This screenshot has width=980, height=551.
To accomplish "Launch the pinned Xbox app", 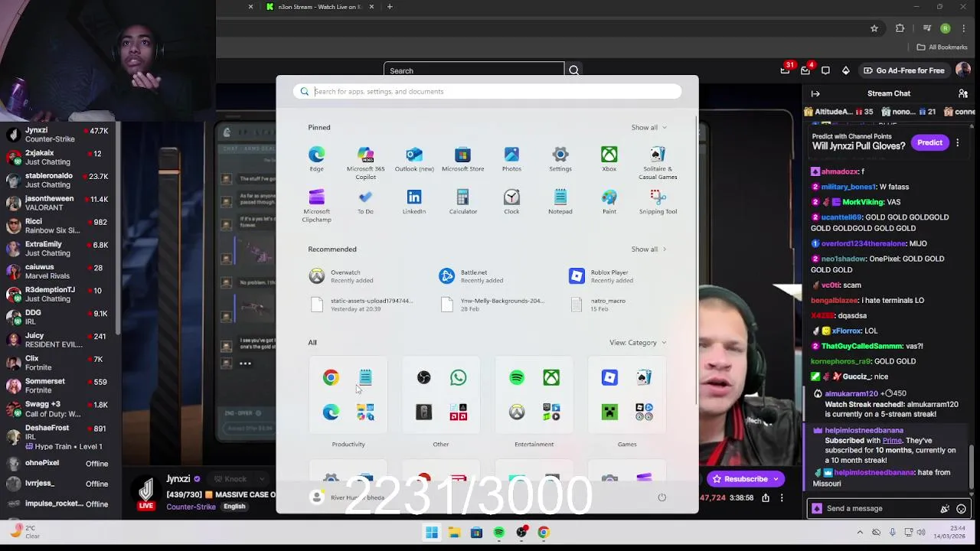I will click(x=609, y=159).
